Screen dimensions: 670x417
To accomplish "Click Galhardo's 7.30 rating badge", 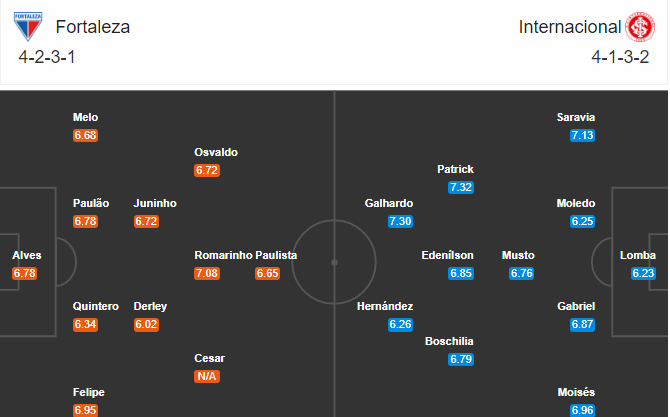I will click(x=400, y=221).
